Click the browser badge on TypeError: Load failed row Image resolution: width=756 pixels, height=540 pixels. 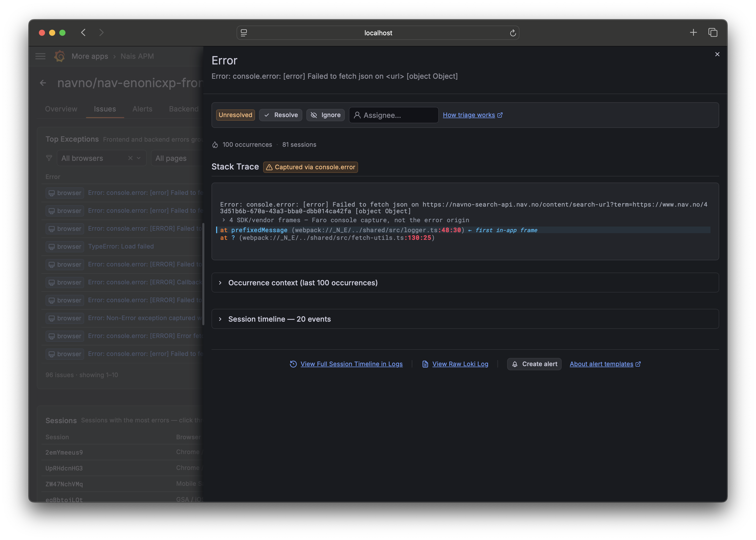[65, 246]
